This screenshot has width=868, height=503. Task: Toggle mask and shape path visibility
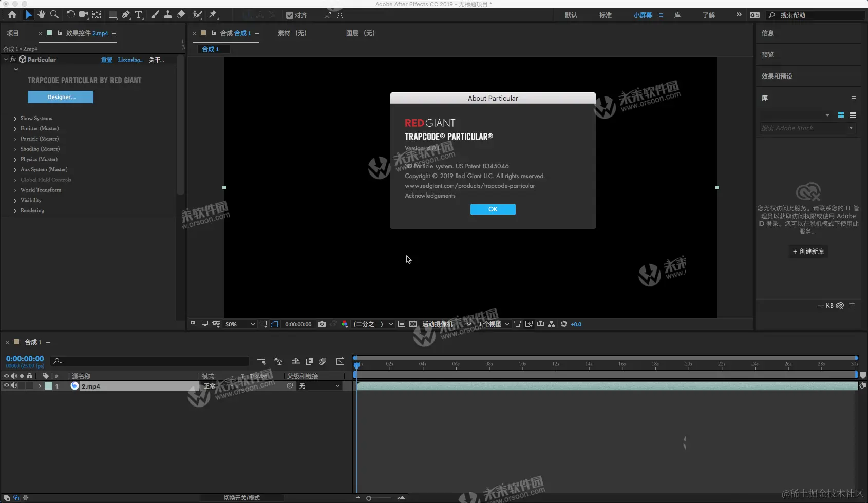click(x=275, y=324)
